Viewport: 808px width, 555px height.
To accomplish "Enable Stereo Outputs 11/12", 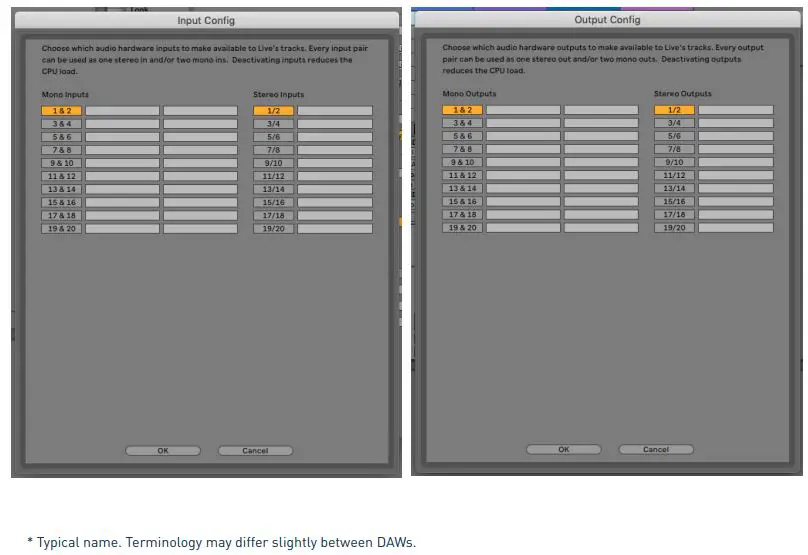I will click(x=675, y=175).
